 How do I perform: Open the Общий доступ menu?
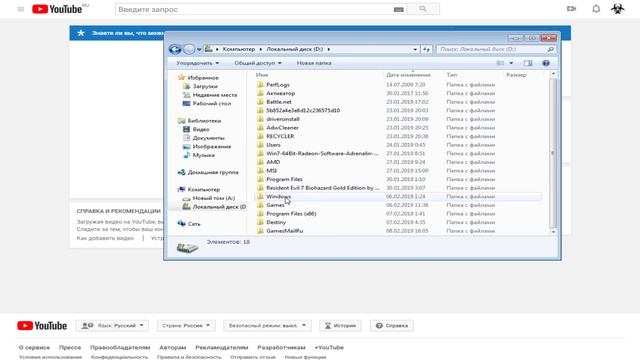[258, 63]
